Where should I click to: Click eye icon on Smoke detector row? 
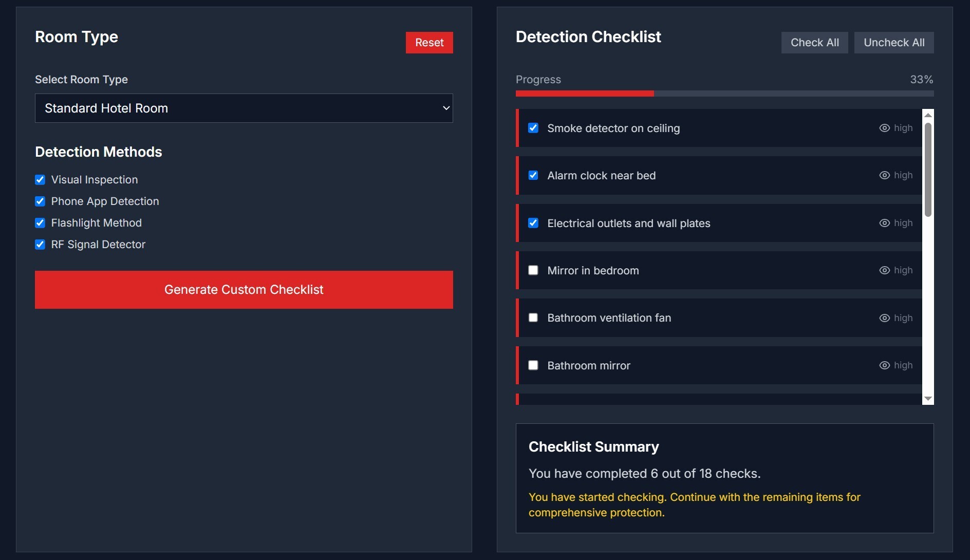coord(884,128)
